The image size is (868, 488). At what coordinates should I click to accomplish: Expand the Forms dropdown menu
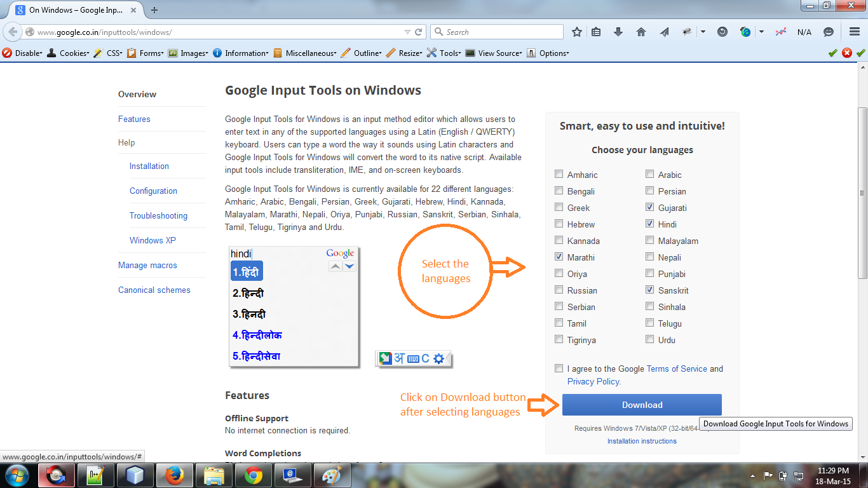(146, 53)
